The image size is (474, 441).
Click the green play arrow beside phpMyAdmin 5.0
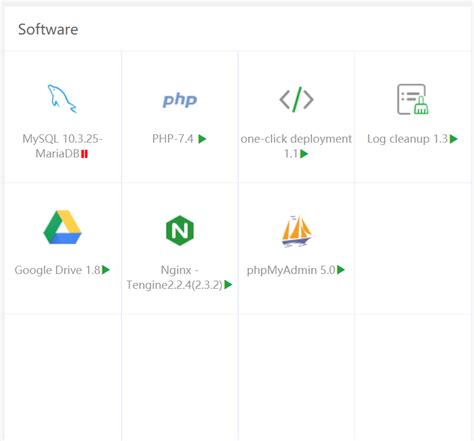pos(341,270)
